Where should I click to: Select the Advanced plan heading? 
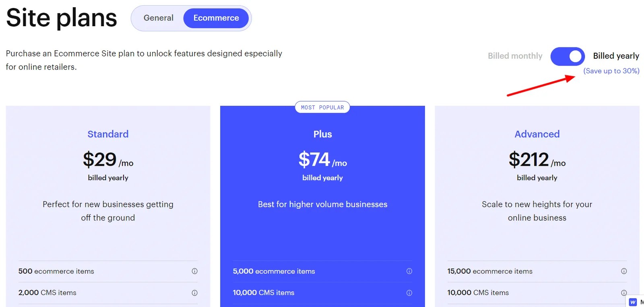click(x=537, y=134)
